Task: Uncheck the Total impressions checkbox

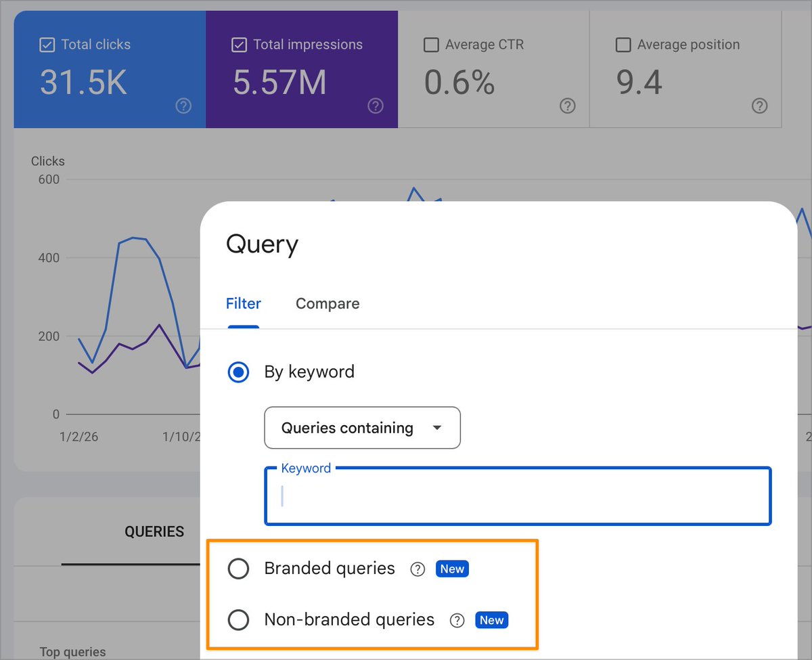Action: 239,45
